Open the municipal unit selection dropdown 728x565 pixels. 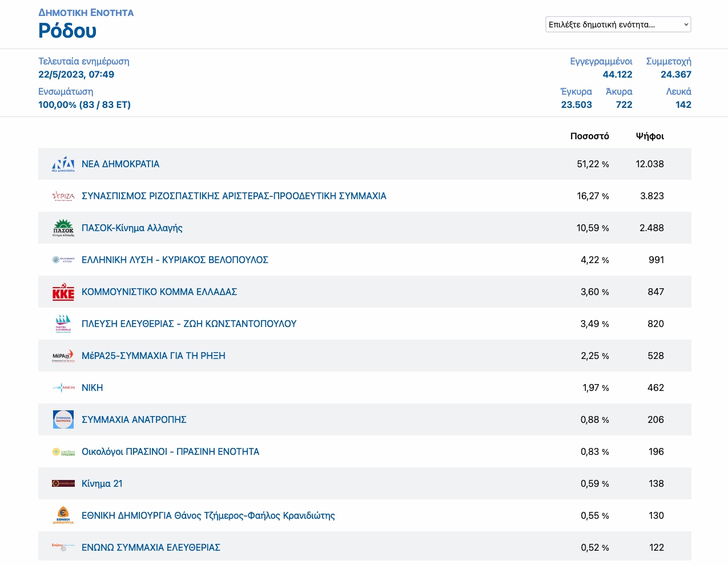618,25
